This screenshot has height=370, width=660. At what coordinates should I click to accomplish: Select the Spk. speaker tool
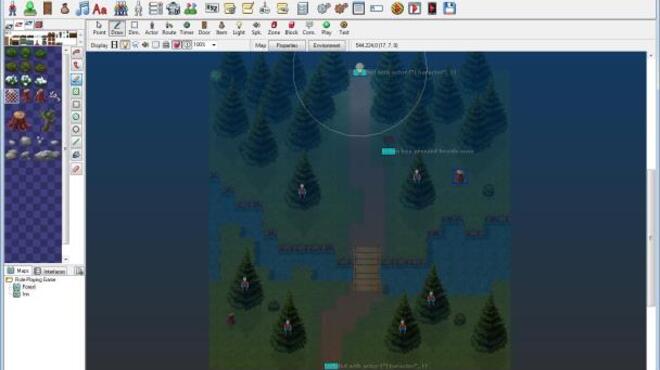pos(256,28)
